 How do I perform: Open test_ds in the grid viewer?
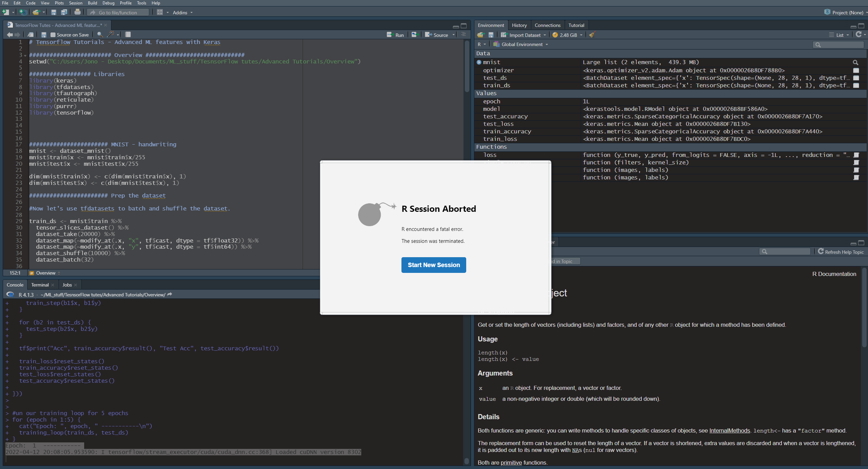click(x=856, y=78)
